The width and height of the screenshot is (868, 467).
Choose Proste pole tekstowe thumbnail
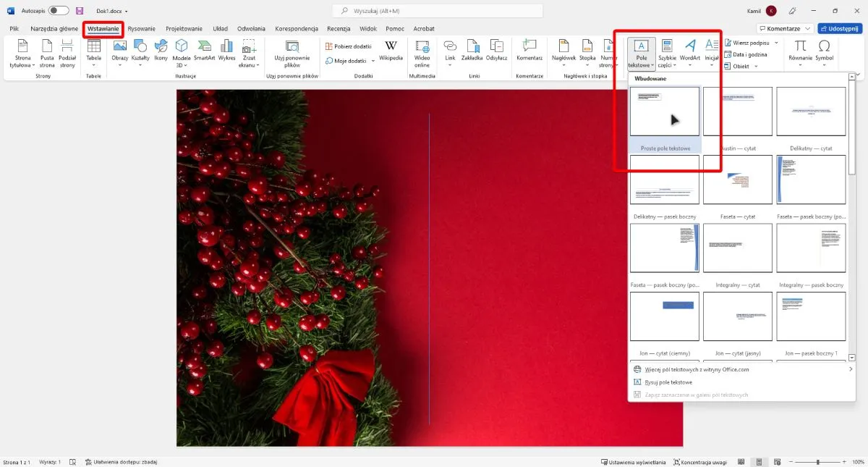coord(665,112)
